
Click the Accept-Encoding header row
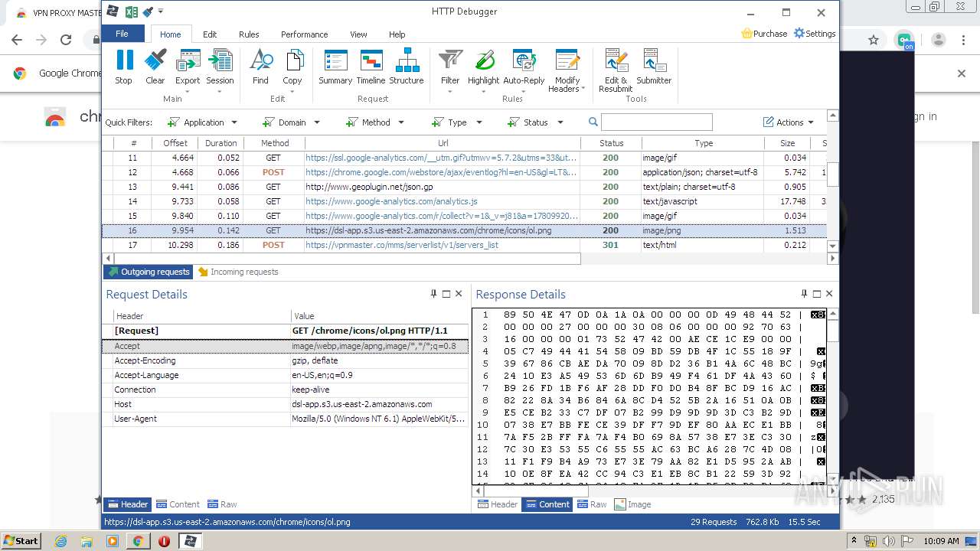285,360
